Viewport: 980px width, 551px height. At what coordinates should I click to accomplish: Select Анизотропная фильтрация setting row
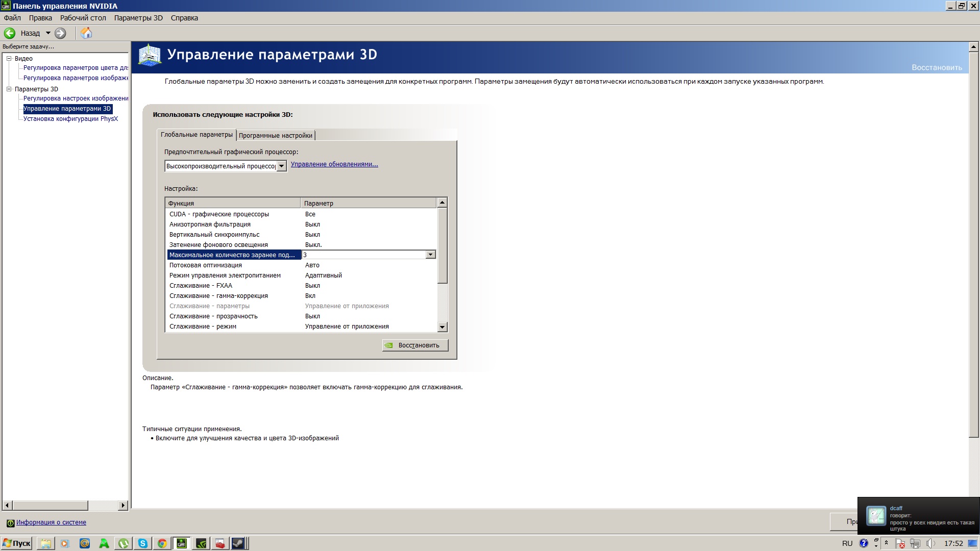[301, 224]
